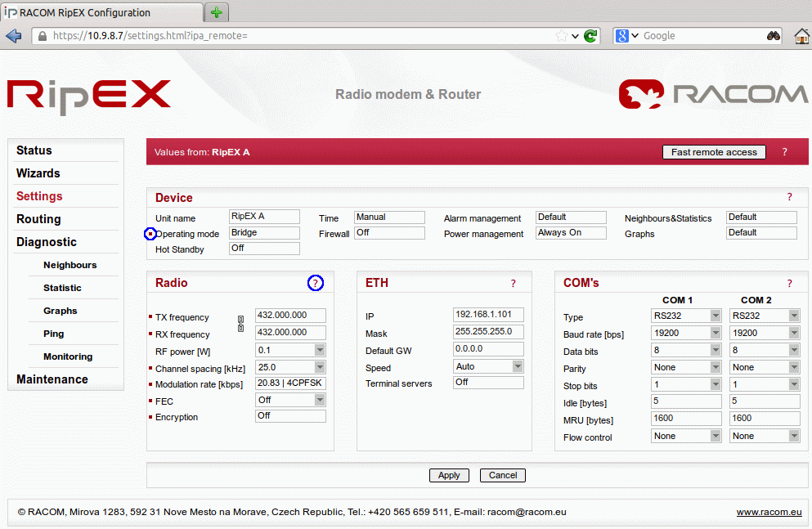Click the RACOM logo
This screenshot has height=529, width=812.
(714, 94)
